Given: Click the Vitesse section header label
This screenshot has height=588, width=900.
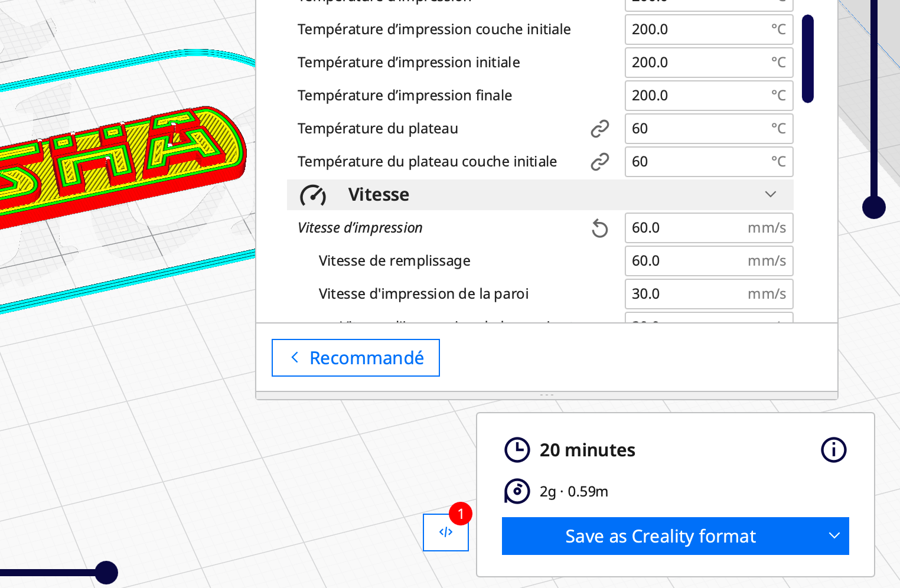Looking at the screenshot, I should [379, 195].
